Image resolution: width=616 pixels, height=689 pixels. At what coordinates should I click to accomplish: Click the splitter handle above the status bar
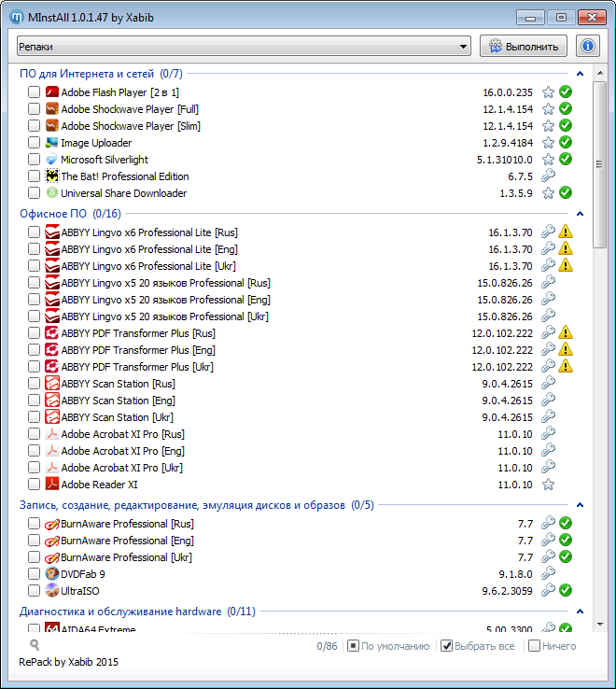[x=308, y=634]
